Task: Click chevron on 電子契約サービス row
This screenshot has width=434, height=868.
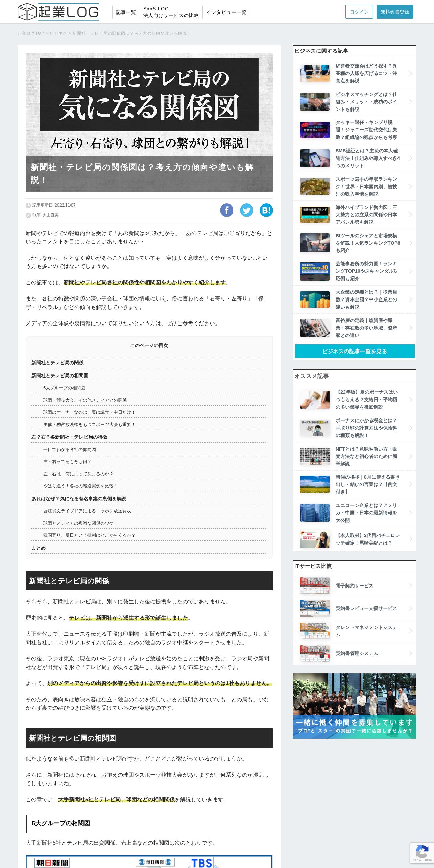Action: (411, 586)
